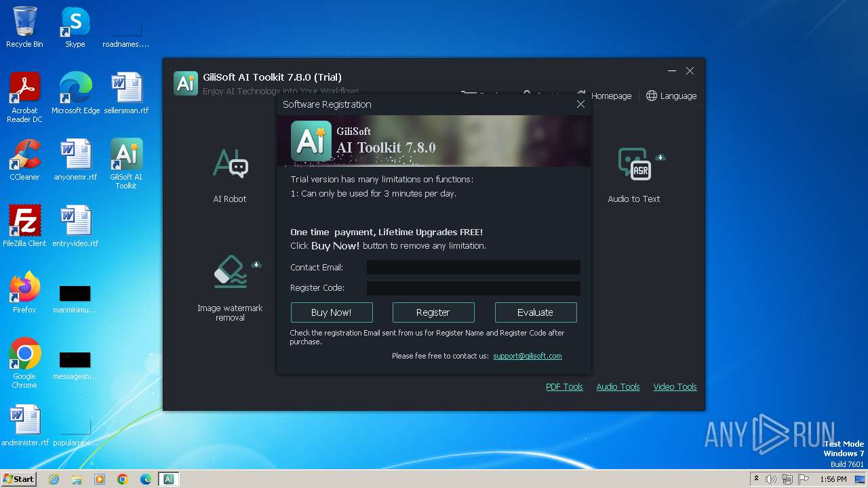Select entryvideo.rtf desktop file
Screen dimensions: 868x488
75,226
